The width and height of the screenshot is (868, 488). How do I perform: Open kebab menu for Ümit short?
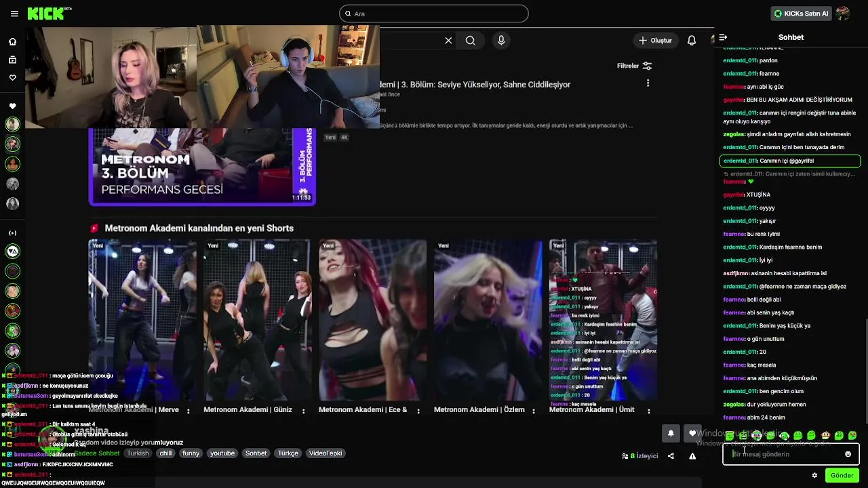[x=649, y=411]
